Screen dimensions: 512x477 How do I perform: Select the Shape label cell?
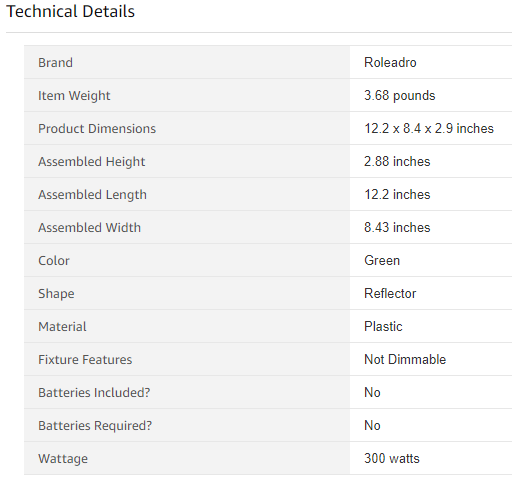(187, 293)
